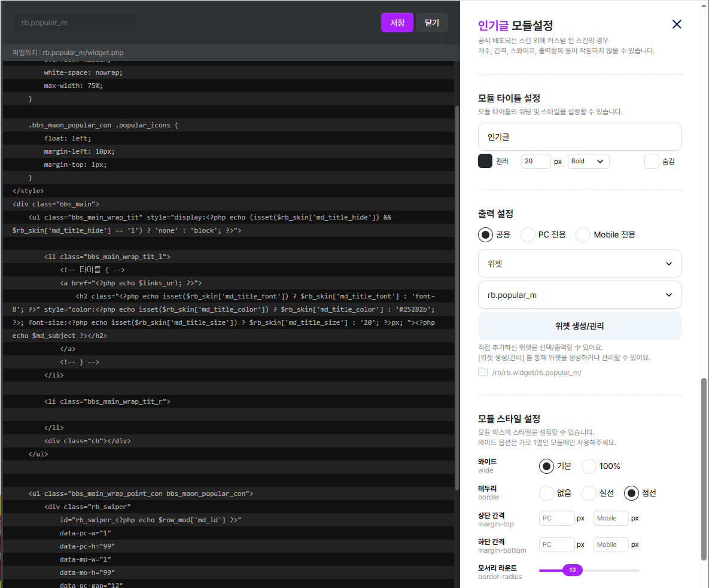Click the 저장 save button
Image resolution: width=709 pixels, height=588 pixels.
coord(397,23)
